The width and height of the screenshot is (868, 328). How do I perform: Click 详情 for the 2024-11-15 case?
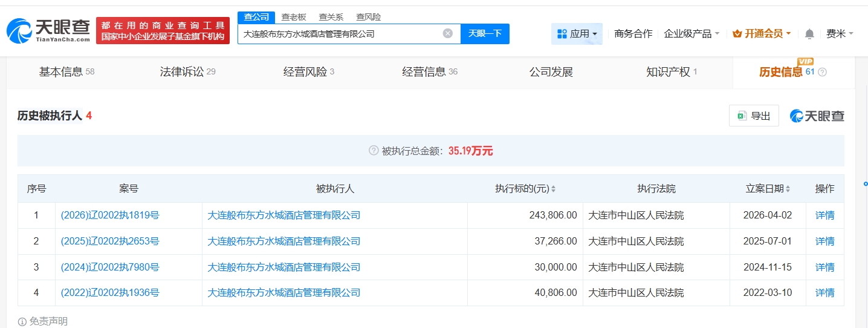coord(824,267)
